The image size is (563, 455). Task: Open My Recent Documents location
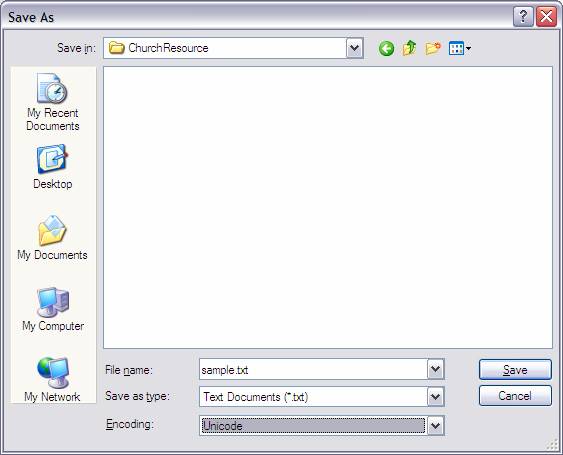(53, 102)
